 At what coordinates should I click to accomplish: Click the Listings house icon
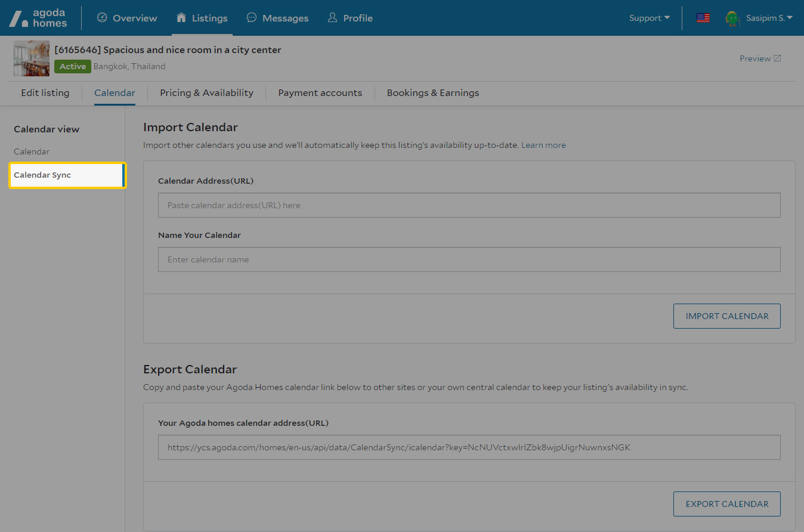tap(181, 18)
